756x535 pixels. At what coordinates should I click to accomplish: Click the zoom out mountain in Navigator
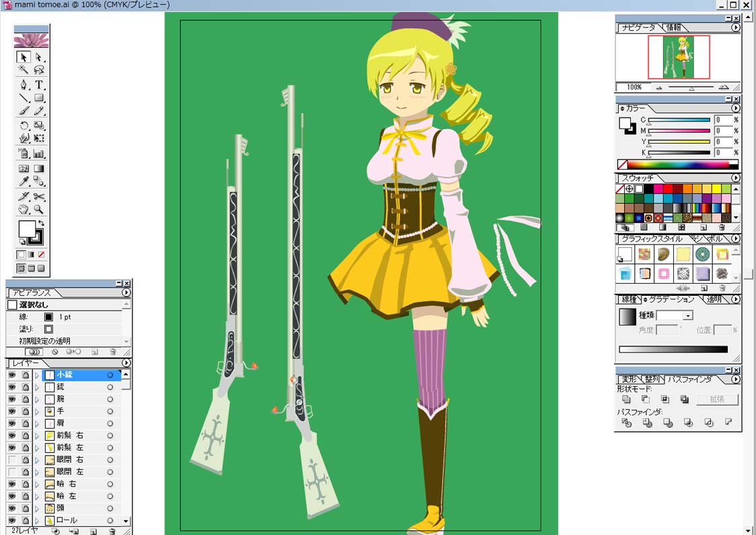click(659, 88)
